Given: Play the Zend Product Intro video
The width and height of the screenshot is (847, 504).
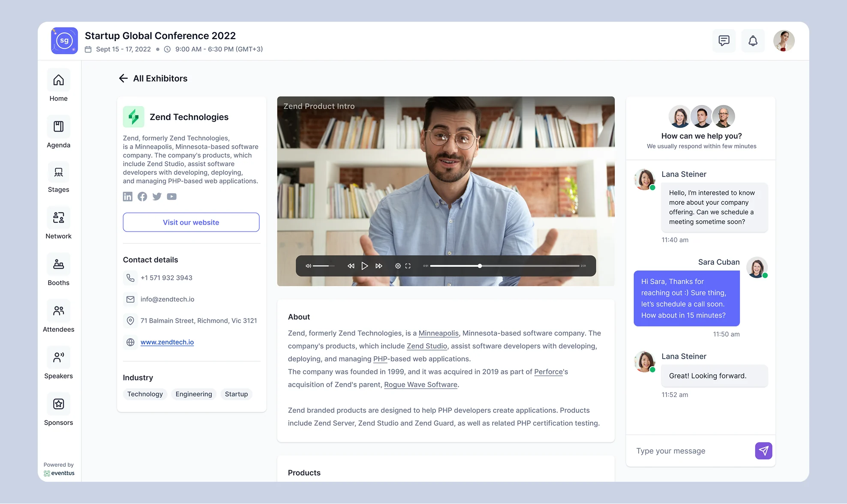Looking at the screenshot, I should coord(365,266).
